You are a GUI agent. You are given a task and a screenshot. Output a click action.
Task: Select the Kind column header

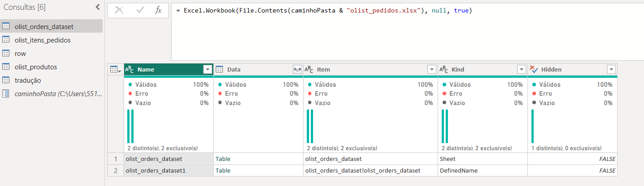(482, 69)
